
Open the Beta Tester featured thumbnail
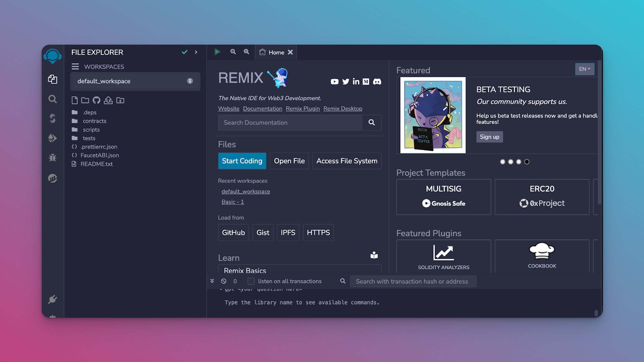tap(433, 115)
